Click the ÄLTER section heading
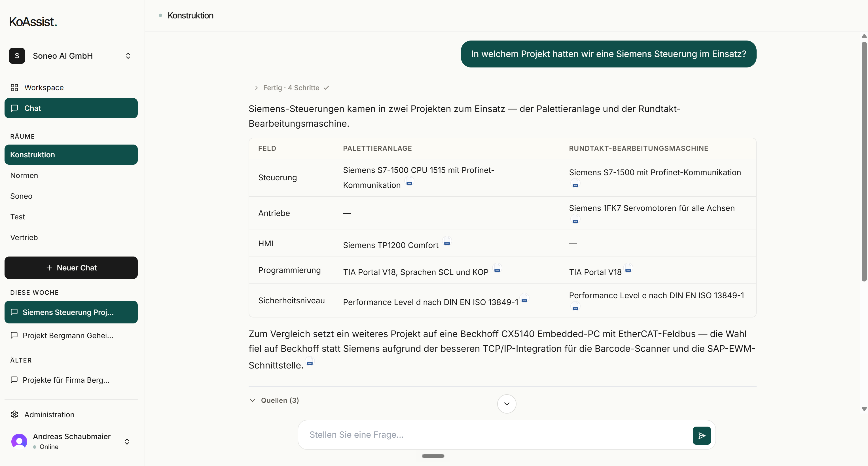Viewport: 868px width, 466px height. click(x=21, y=360)
